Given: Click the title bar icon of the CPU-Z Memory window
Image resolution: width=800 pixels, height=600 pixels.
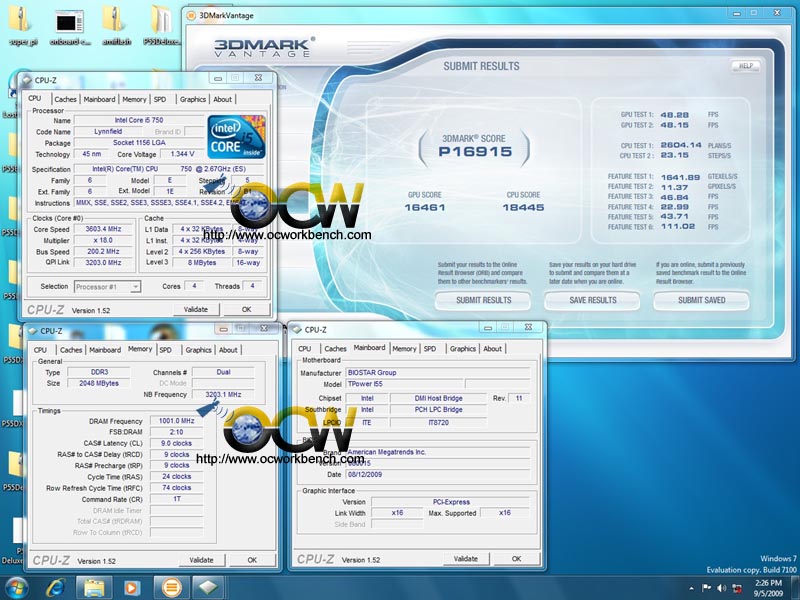Looking at the screenshot, I should (33, 331).
